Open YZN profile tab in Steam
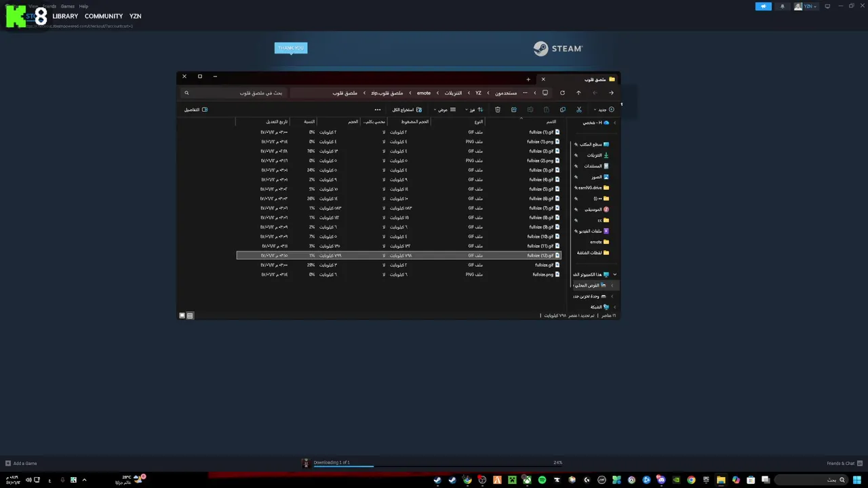The width and height of the screenshot is (868, 488). coord(136,16)
